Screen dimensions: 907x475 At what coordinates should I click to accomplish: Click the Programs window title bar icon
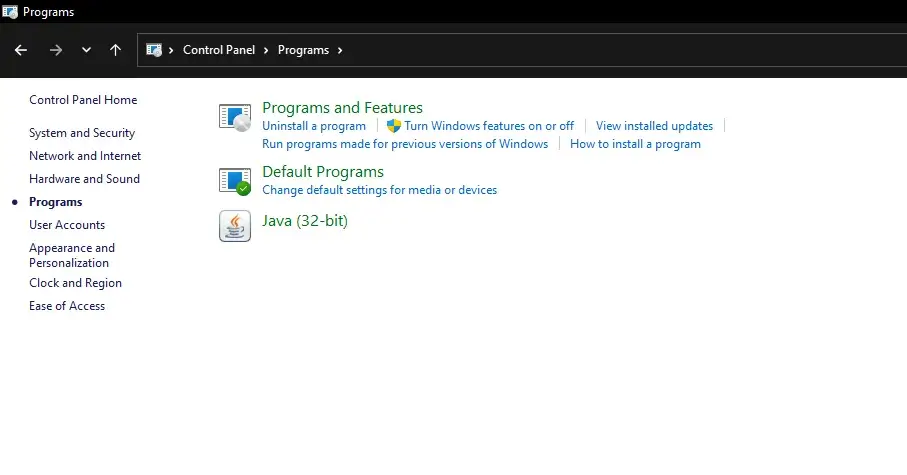(x=10, y=12)
